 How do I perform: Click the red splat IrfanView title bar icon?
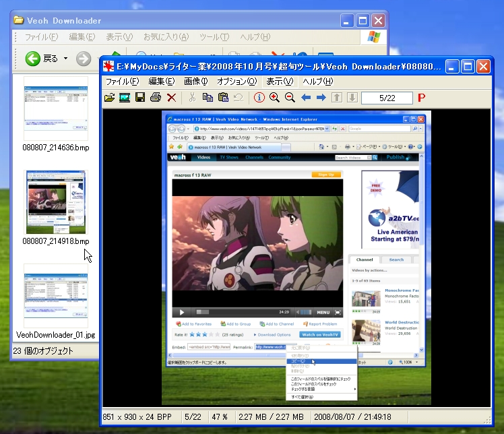[x=108, y=67]
